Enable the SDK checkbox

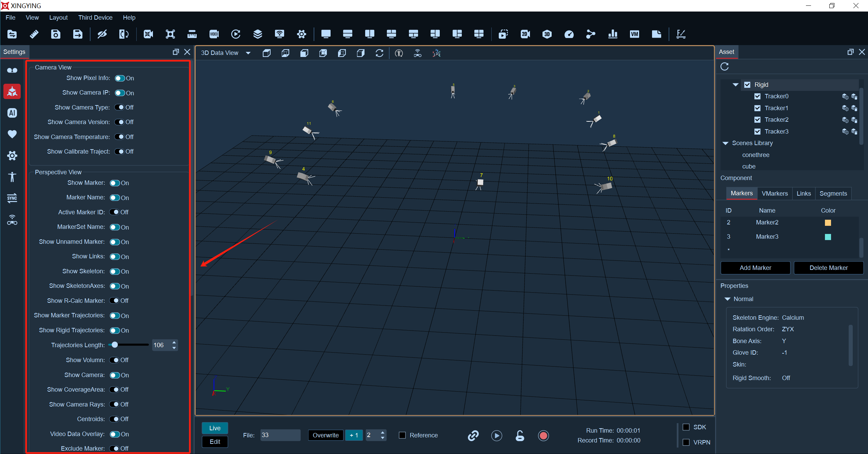686,427
